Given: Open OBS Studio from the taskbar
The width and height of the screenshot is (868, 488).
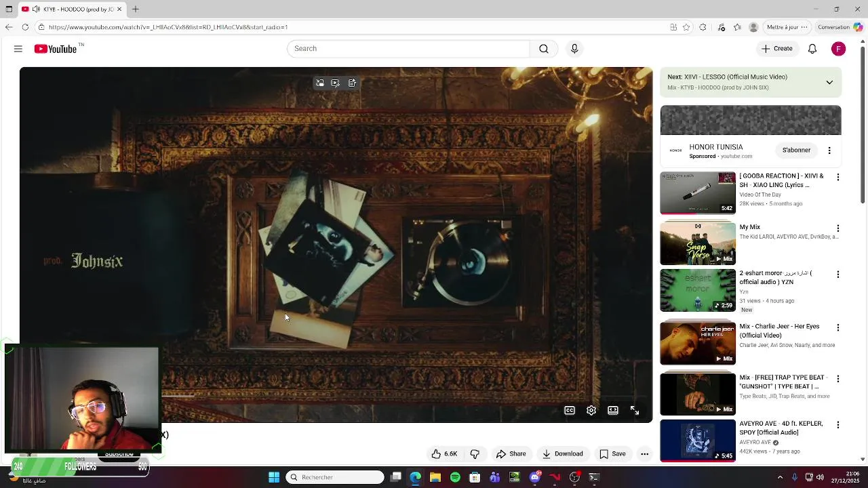Looking at the screenshot, I should pos(574,477).
